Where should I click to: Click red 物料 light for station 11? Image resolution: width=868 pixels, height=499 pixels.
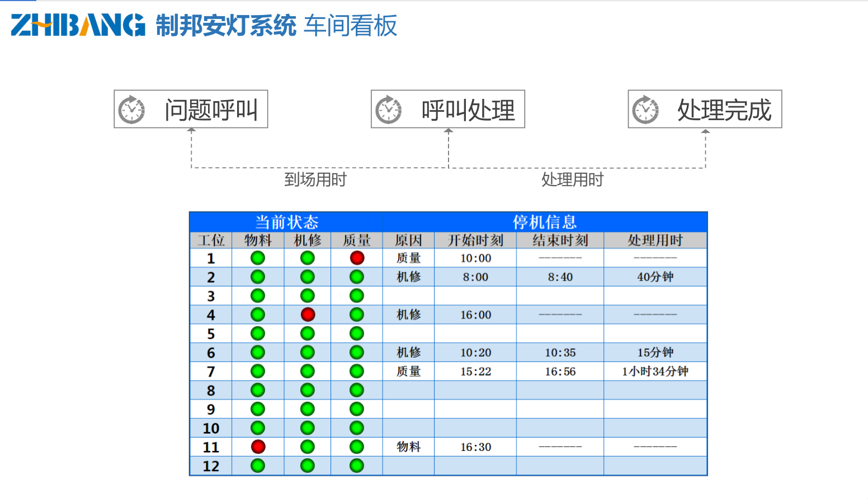tap(258, 447)
